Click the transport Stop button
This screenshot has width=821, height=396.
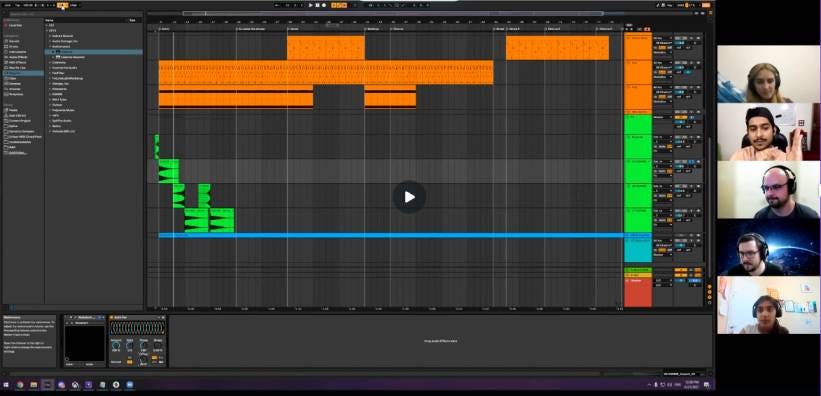(x=317, y=5)
